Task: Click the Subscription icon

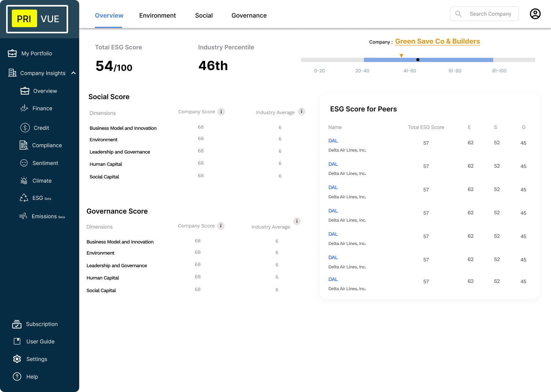Action: [x=17, y=324]
